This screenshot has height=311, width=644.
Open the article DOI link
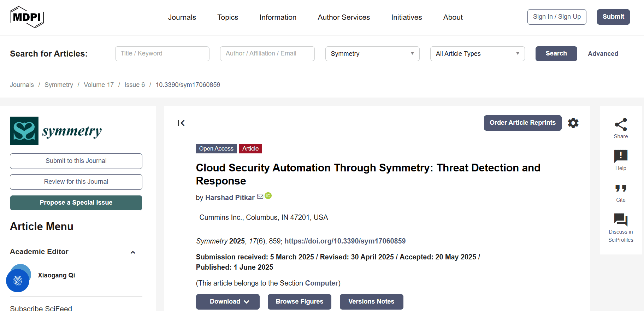345,241
